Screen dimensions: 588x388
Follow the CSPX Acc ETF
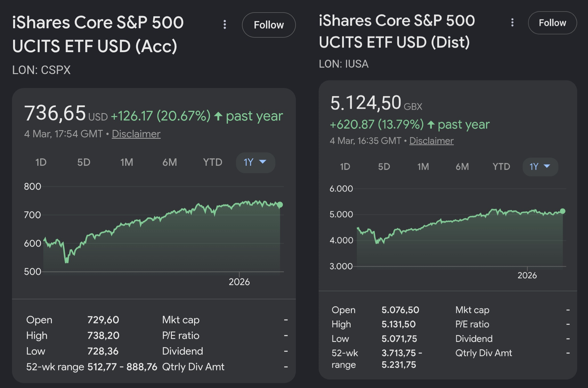coord(268,25)
